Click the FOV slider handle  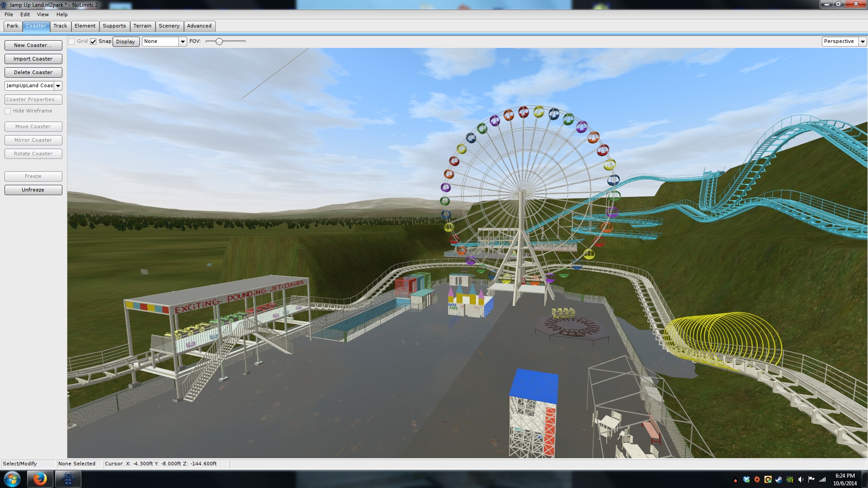tap(219, 42)
